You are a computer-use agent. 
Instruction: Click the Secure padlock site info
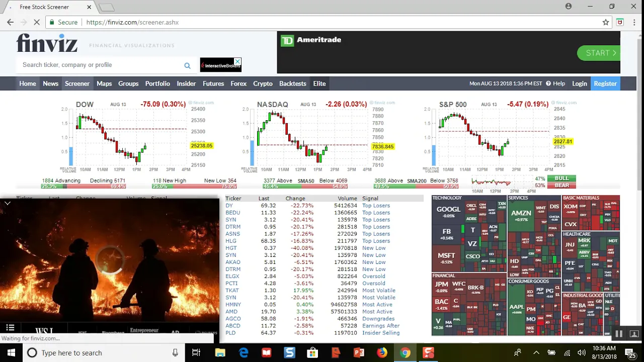tap(63, 22)
